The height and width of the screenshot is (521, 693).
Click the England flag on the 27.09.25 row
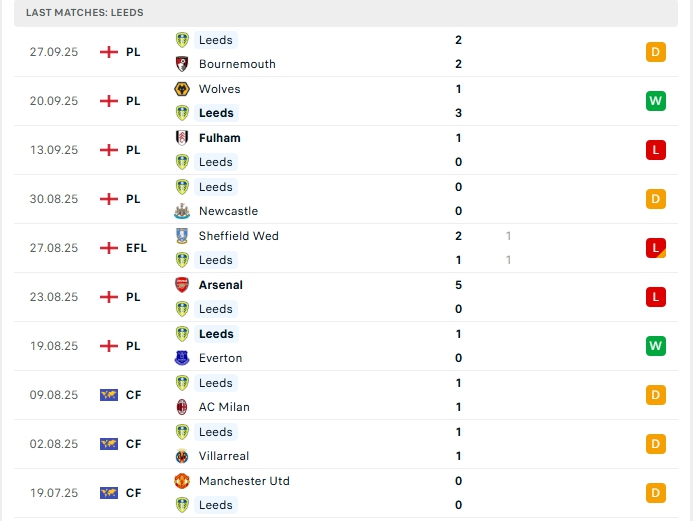[x=109, y=52]
